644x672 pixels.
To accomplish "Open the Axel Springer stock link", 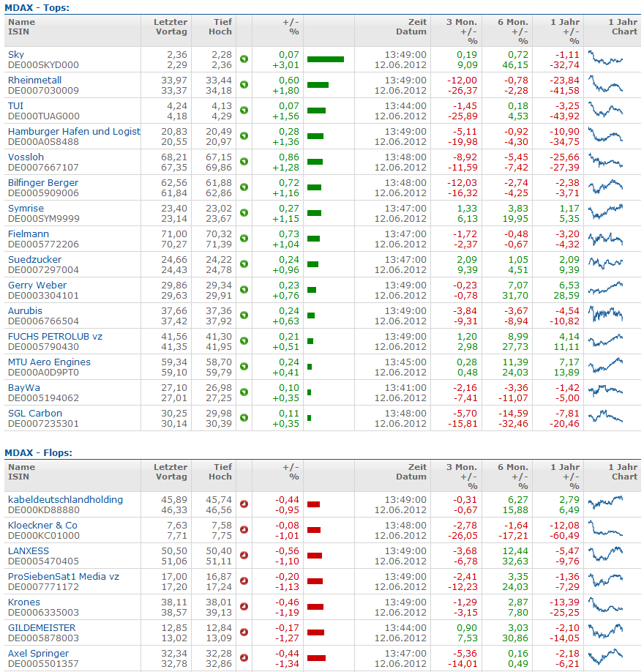I will 38,654.
